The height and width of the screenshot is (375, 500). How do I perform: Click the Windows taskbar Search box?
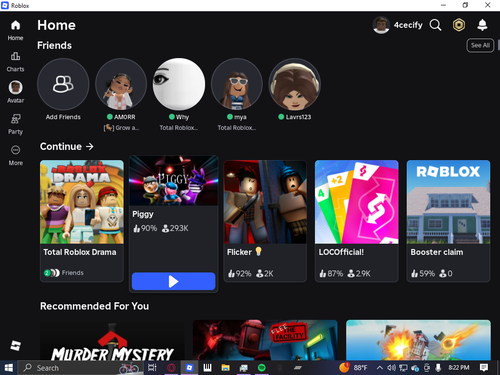pyautogui.click(x=80, y=368)
